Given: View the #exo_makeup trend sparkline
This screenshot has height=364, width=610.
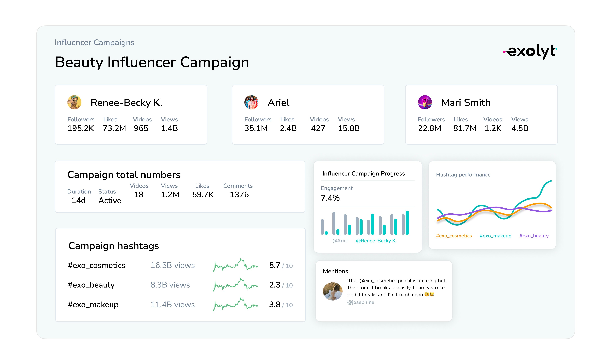Looking at the screenshot, I should coord(236,304).
